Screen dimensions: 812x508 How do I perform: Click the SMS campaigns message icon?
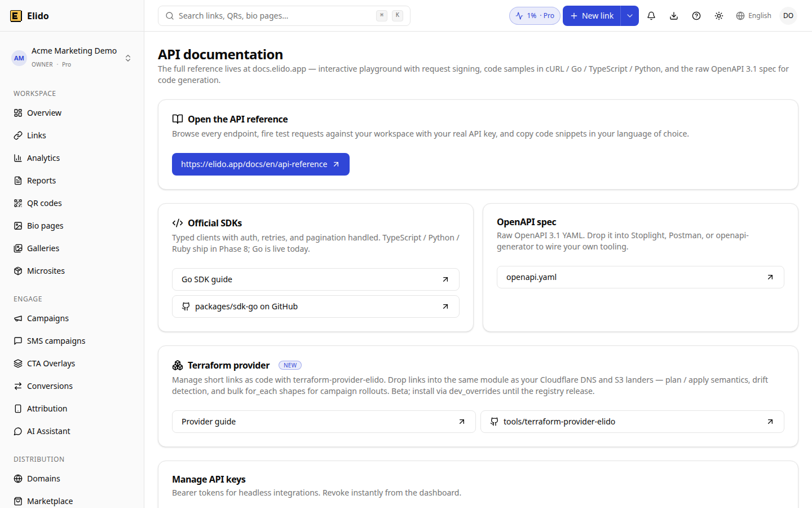[18, 341]
